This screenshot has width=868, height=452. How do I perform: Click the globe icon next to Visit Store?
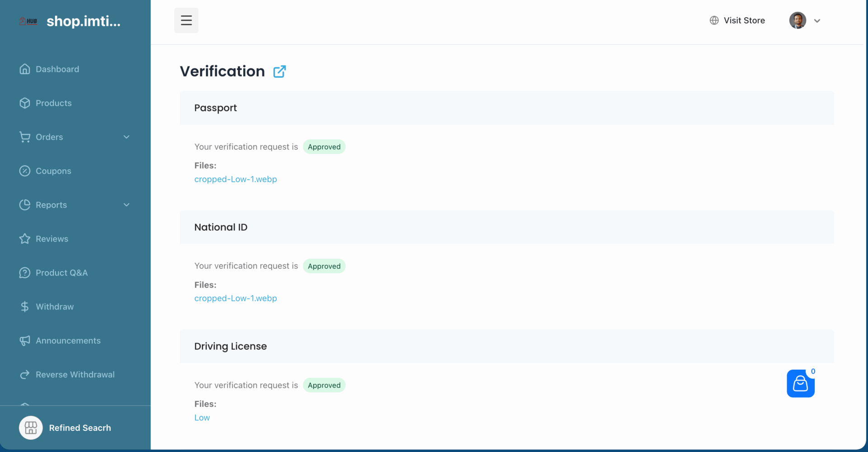713,20
